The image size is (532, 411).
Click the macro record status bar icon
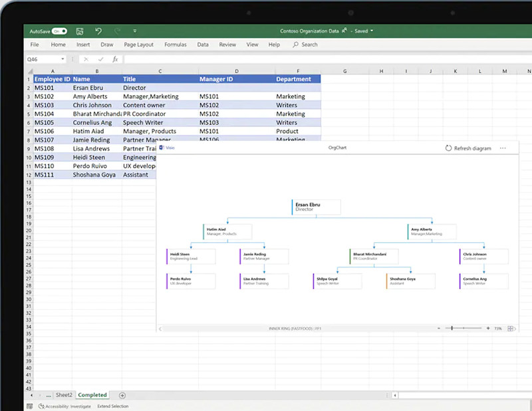(29, 406)
